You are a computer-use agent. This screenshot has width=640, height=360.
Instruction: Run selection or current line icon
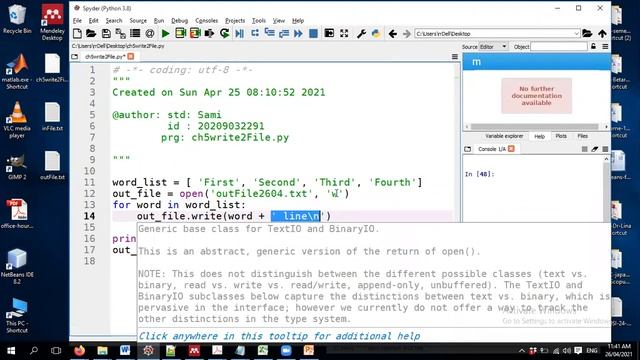pyautogui.click(x=209, y=33)
